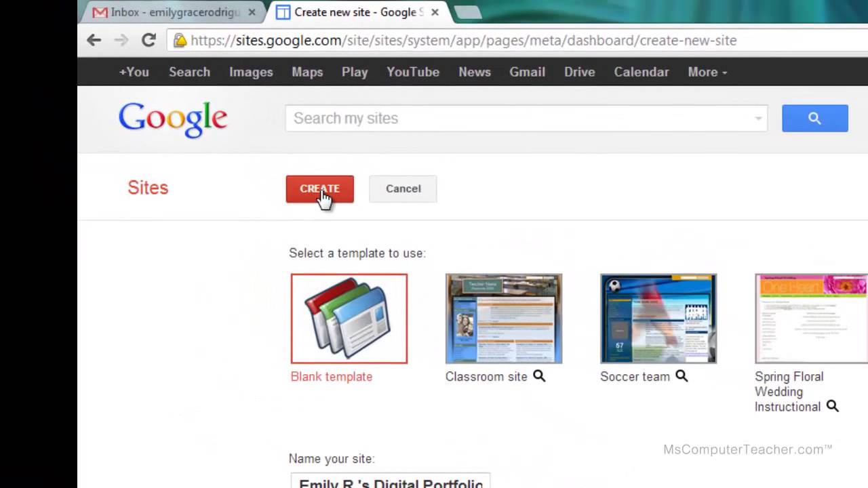Select the Classroom site thumbnail
868x488 pixels.
pyautogui.click(x=504, y=319)
